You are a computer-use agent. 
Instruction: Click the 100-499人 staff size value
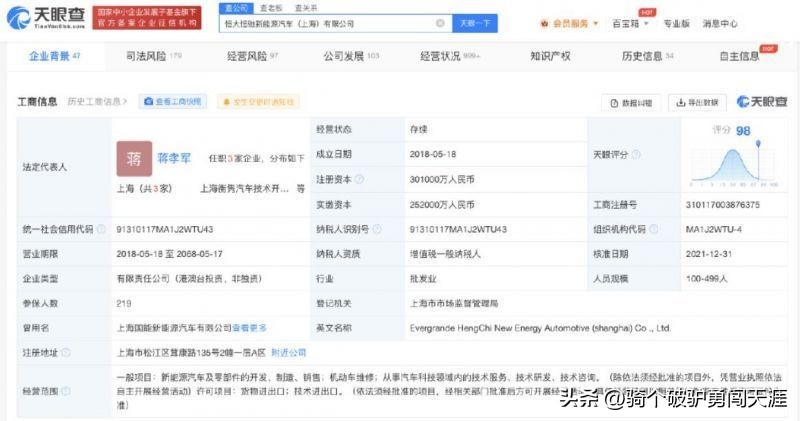(x=707, y=279)
